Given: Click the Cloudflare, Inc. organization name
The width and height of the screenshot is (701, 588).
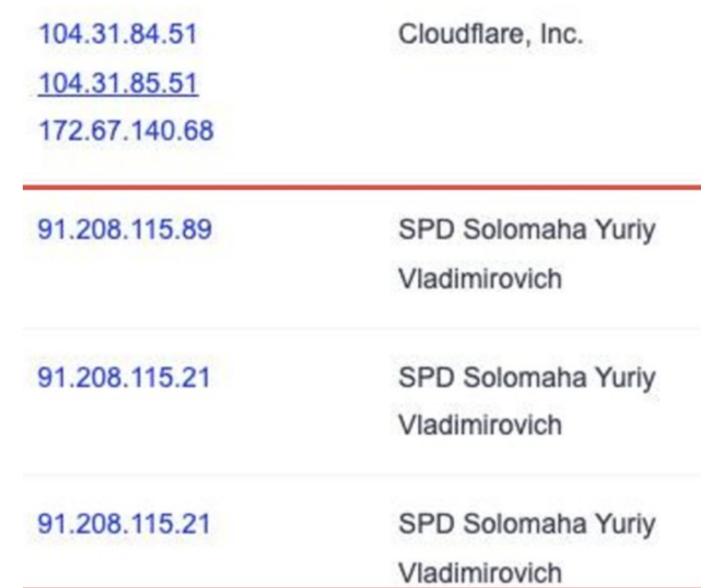Looking at the screenshot, I should [x=491, y=35].
